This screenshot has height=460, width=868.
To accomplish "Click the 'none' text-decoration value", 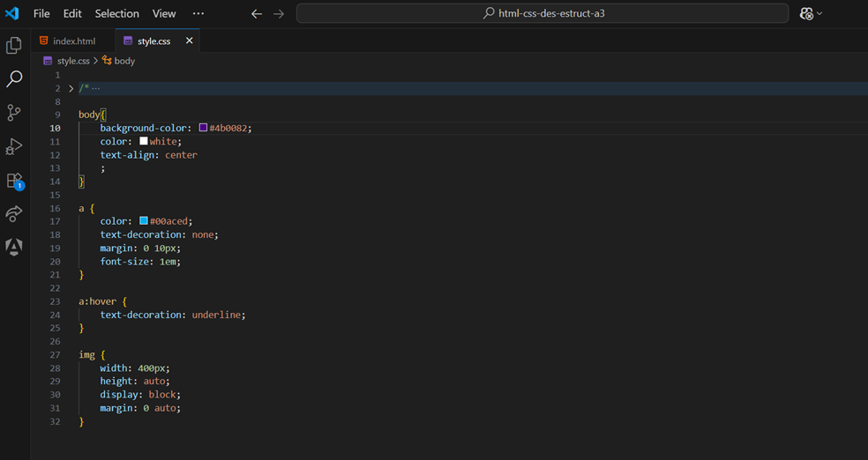I will [x=203, y=235].
